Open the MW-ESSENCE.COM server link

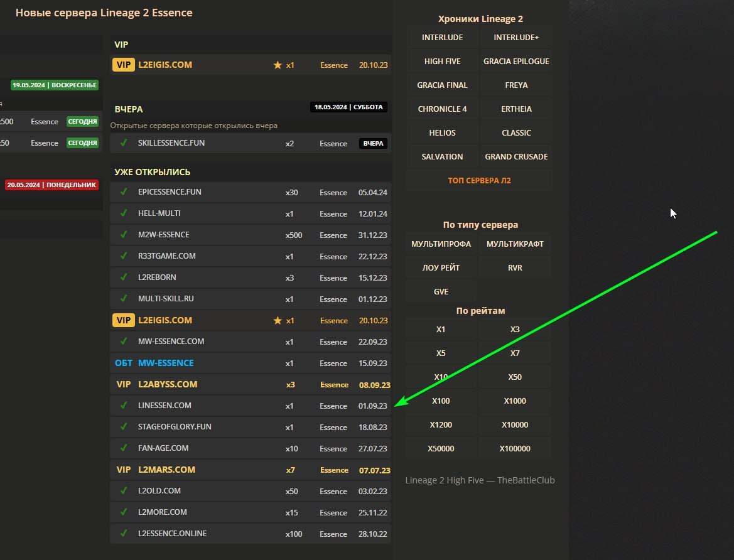pyautogui.click(x=171, y=342)
